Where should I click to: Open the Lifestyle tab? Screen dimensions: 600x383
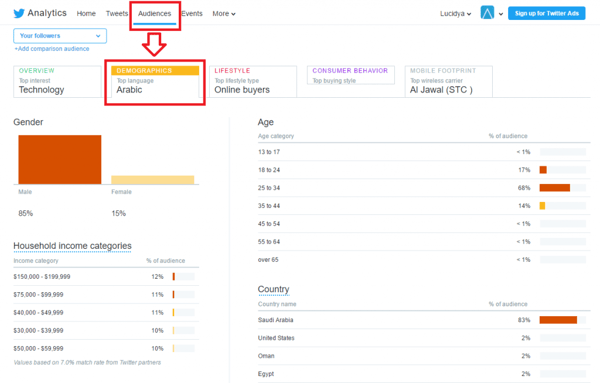(253, 81)
